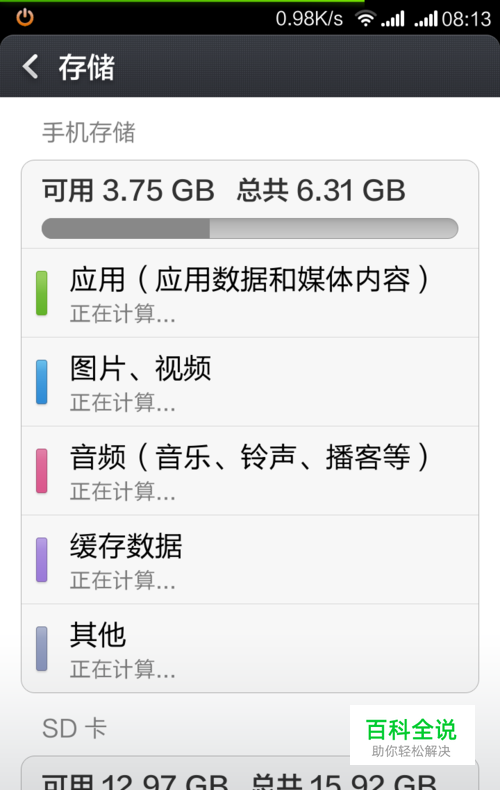Tap the gray-blue 其他 color marker

click(x=42, y=649)
